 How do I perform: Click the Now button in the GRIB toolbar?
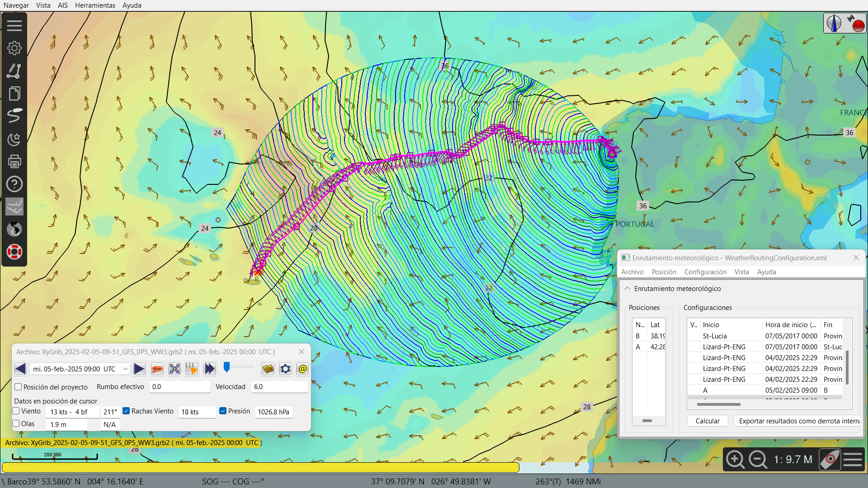pyautogui.click(x=157, y=369)
